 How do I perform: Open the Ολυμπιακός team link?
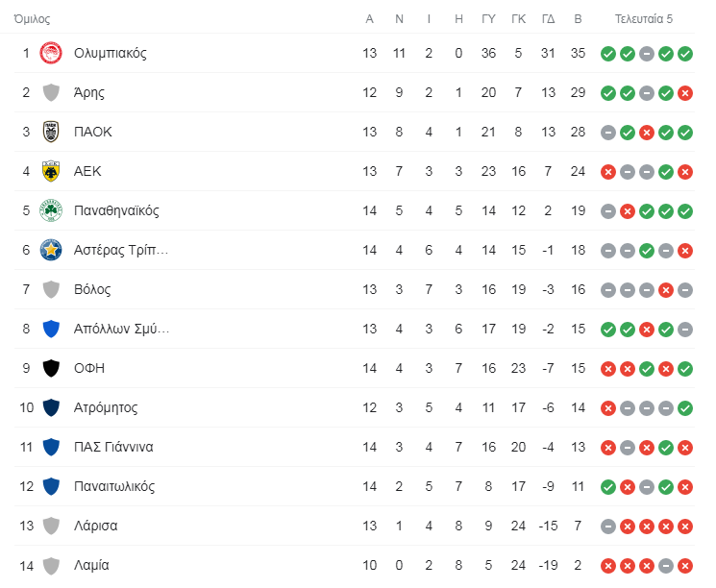111,53
